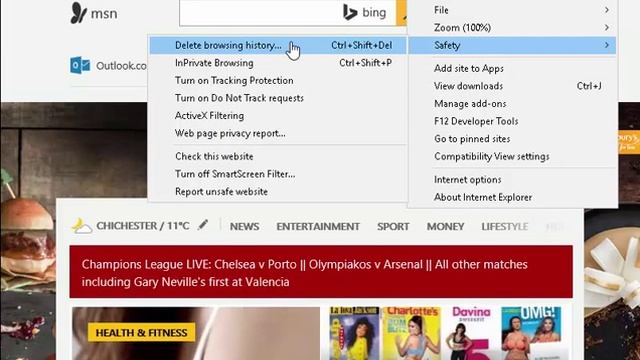Click the Davina DVD cover

tap(471, 333)
